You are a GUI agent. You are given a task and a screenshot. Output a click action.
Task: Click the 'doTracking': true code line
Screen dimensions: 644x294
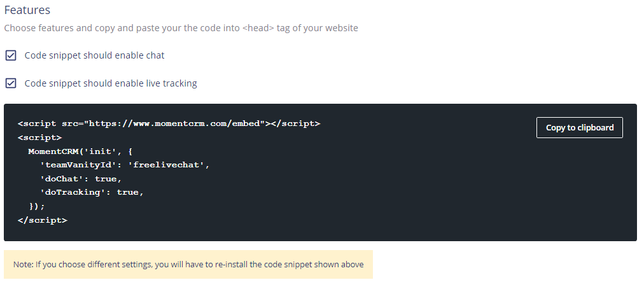coord(92,192)
